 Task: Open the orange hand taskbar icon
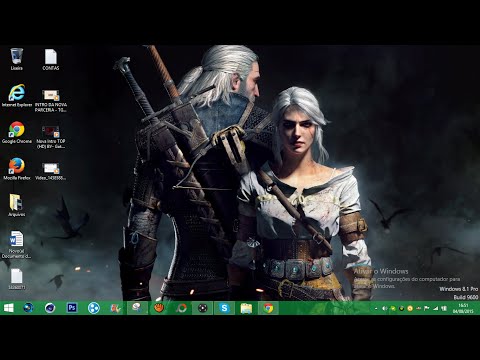(x=159, y=308)
